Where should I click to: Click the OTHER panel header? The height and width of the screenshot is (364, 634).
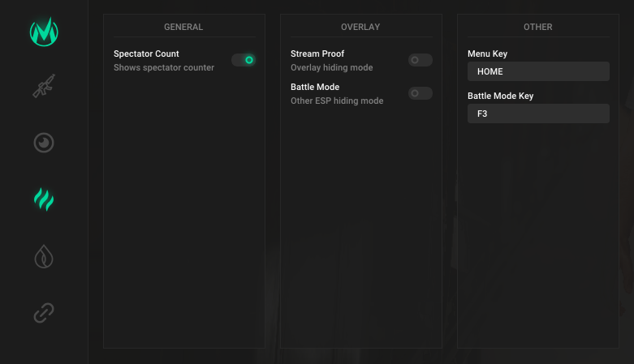coord(537,27)
